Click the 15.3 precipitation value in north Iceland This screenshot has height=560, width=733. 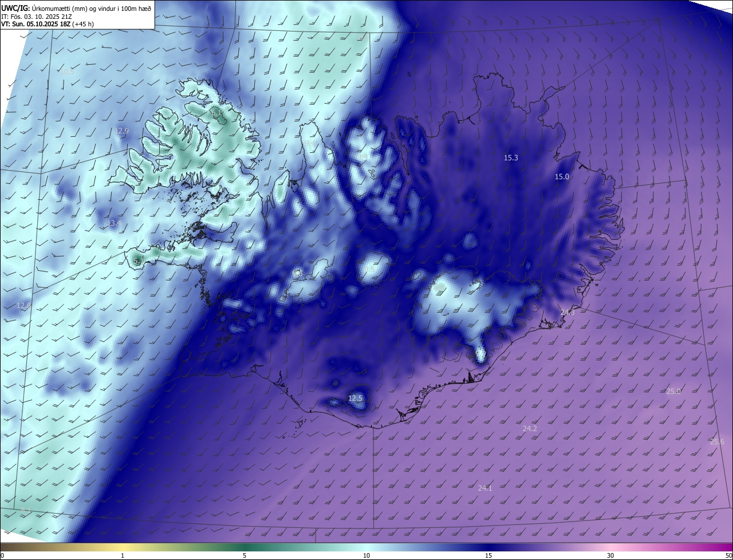pyautogui.click(x=511, y=157)
